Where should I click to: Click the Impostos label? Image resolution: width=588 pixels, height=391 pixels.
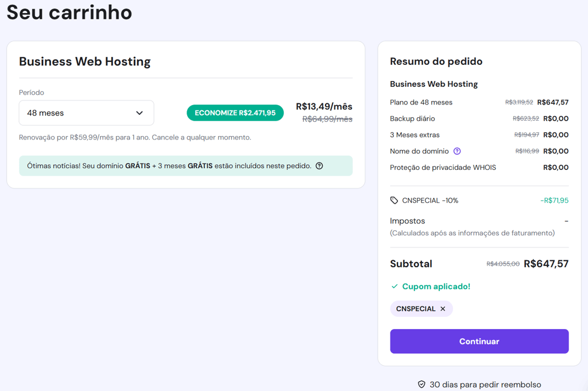407,221
